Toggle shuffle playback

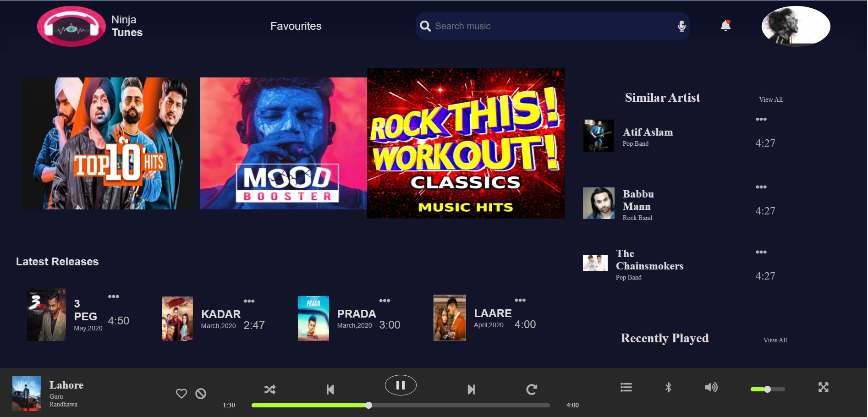pyautogui.click(x=270, y=390)
